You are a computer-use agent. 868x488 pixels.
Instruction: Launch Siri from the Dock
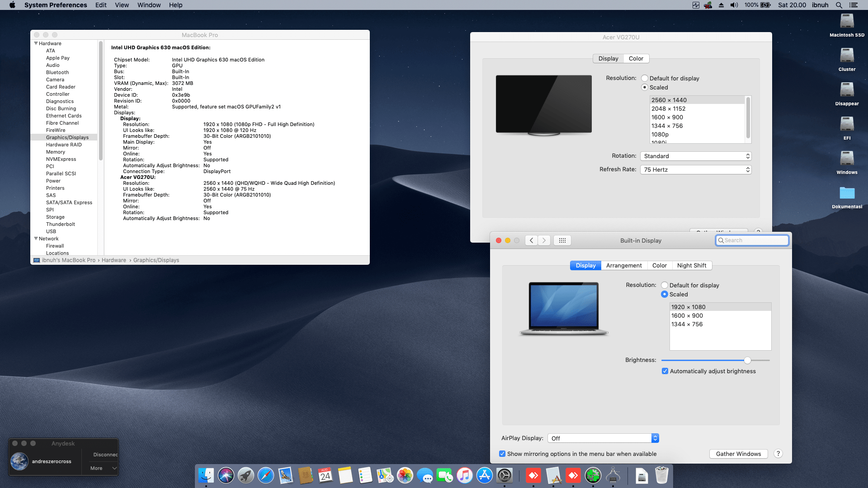pos(226,475)
